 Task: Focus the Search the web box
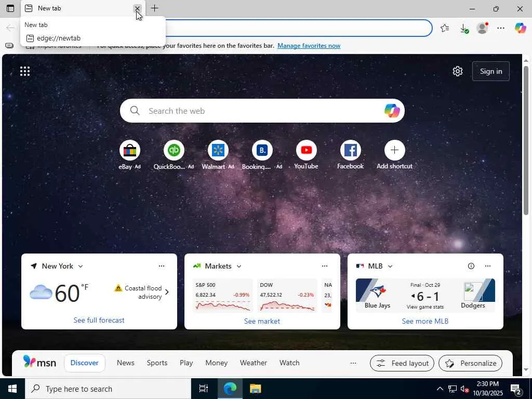262,111
